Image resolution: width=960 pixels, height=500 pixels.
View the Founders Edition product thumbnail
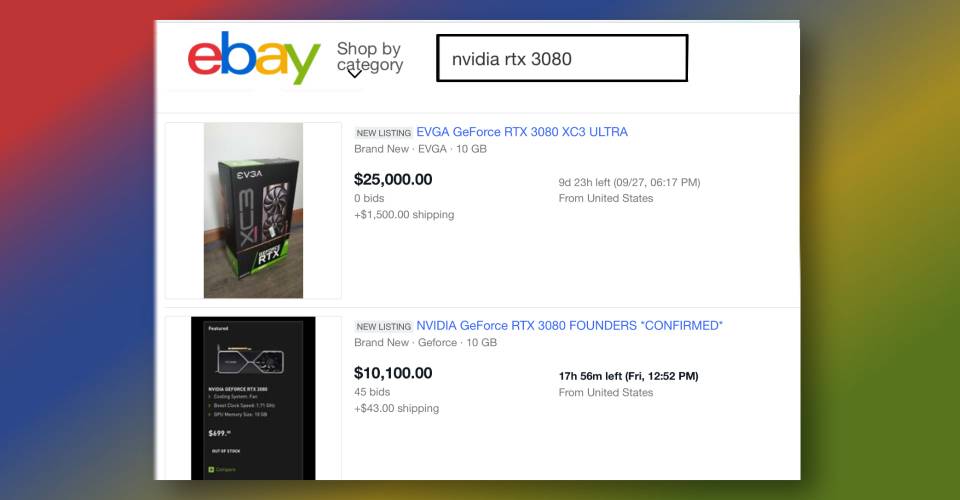[x=253, y=398]
